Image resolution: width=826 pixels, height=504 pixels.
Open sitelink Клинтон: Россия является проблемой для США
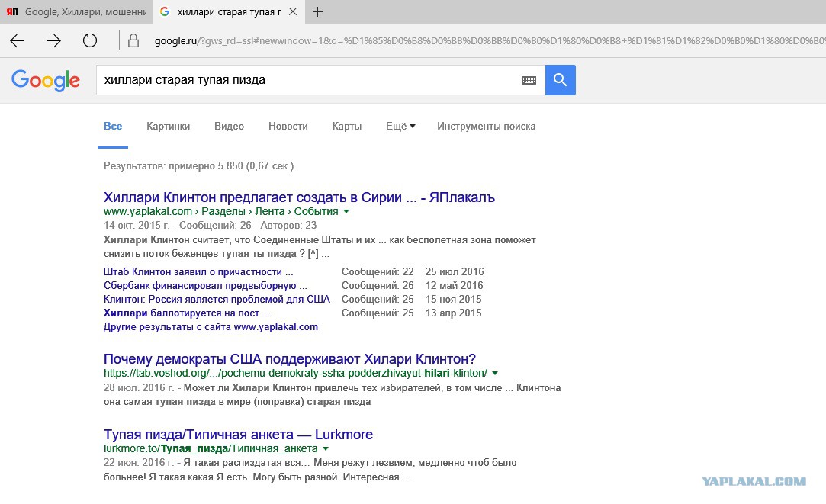coord(217,299)
